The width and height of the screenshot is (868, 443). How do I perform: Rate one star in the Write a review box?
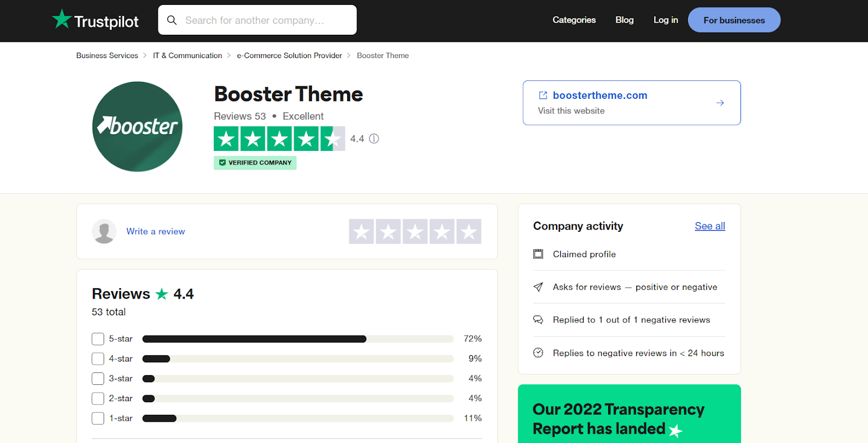pyautogui.click(x=361, y=231)
